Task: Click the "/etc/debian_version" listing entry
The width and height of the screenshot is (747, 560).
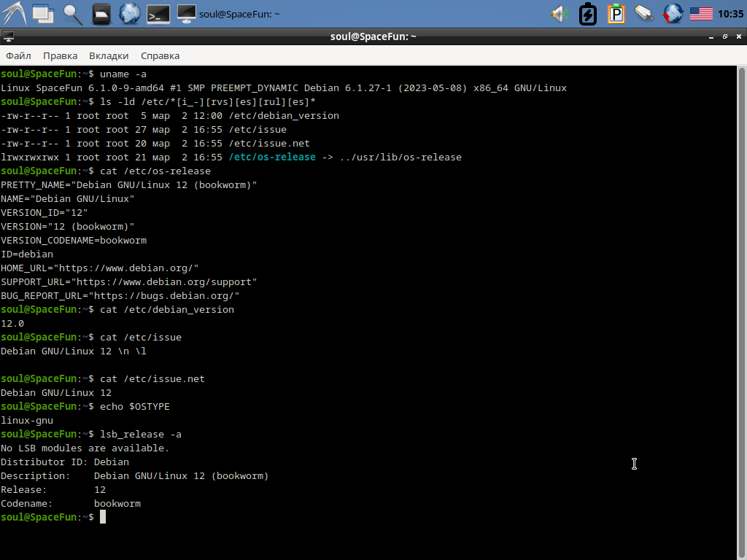Action: [284, 116]
